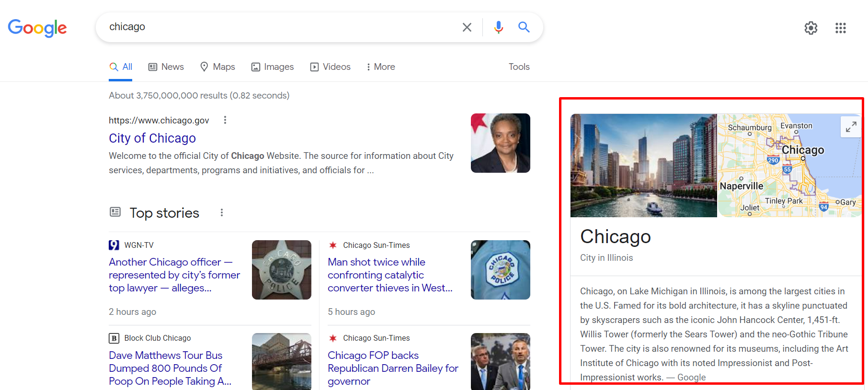The width and height of the screenshot is (868, 390).
Task: Open the Google apps grid
Action: click(x=841, y=28)
